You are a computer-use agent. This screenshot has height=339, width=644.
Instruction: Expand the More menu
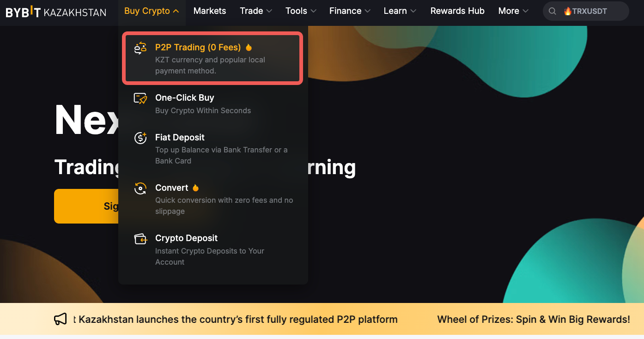513,11
